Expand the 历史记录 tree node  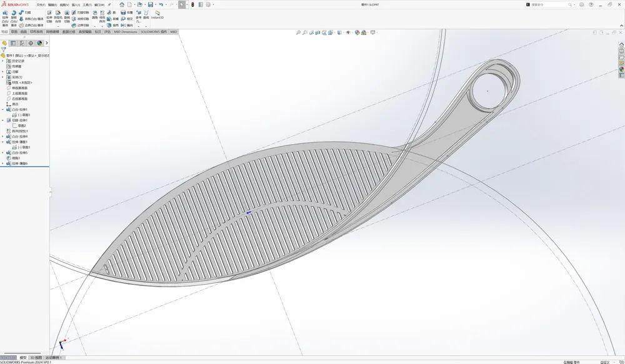tap(2, 61)
